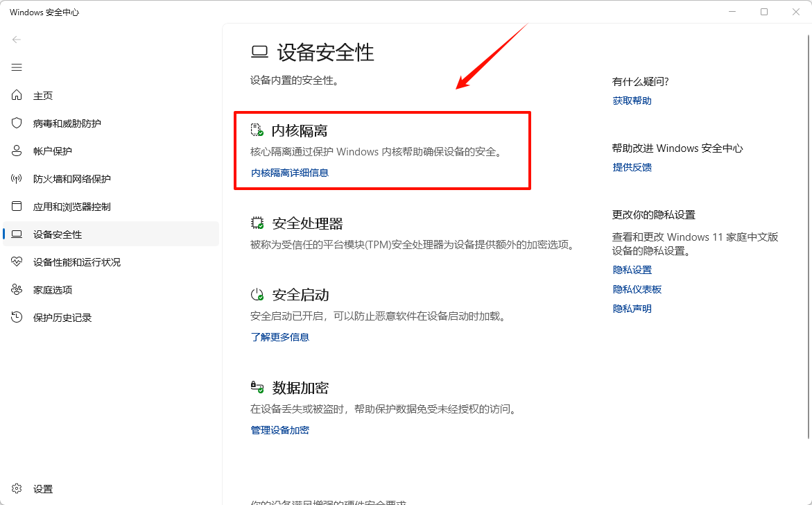Click the 安全处理器 chip icon

(255, 222)
